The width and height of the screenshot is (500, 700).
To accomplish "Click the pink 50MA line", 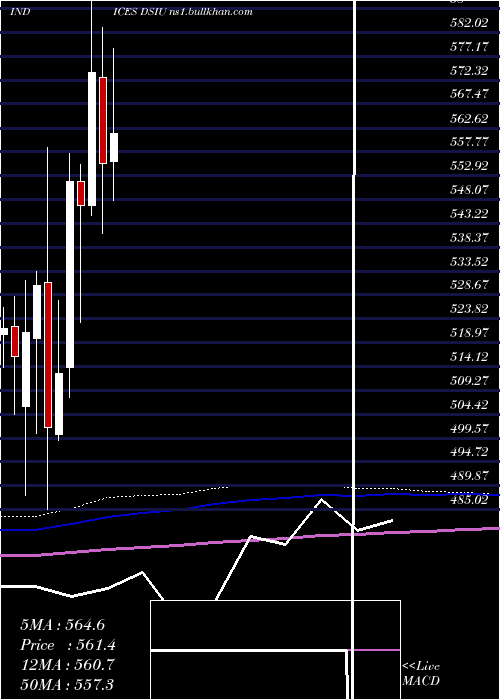I will (250, 541).
